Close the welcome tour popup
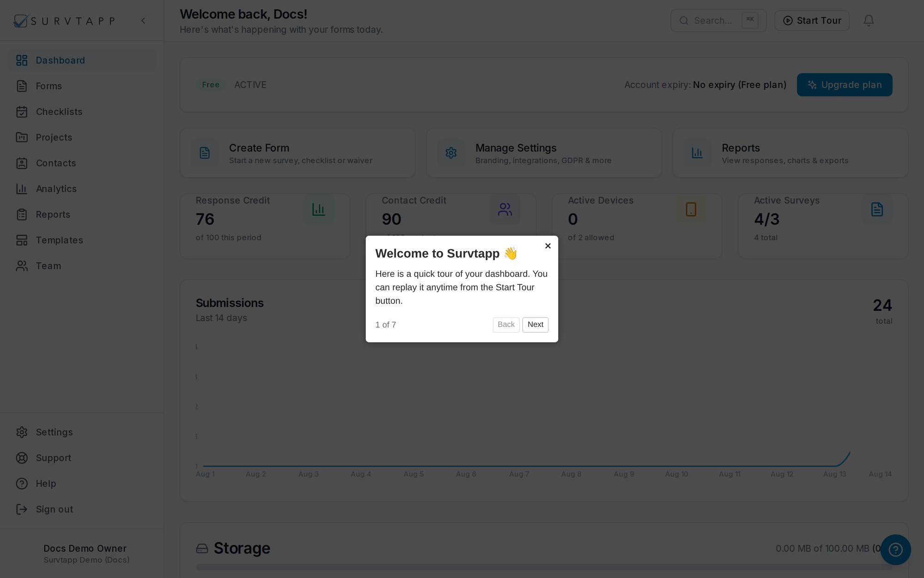Image resolution: width=924 pixels, height=578 pixels. [x=548, y=246]
